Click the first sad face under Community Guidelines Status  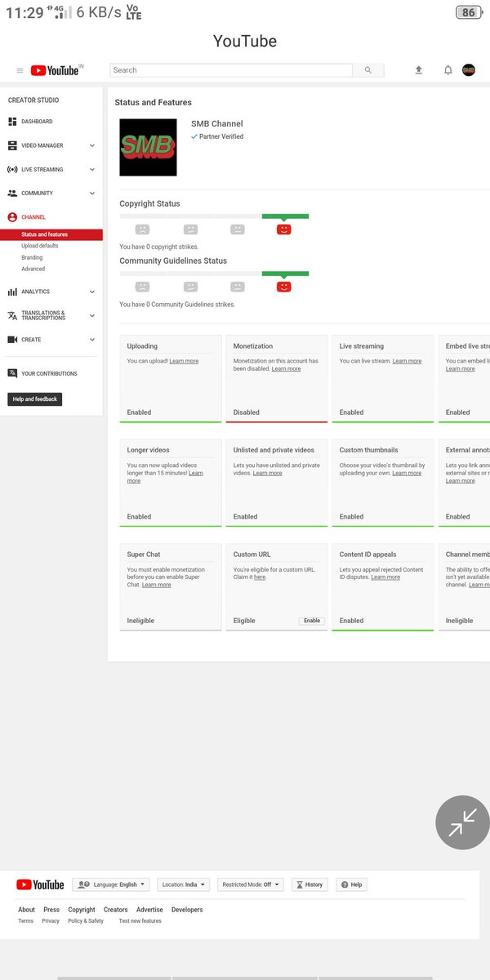142,287
